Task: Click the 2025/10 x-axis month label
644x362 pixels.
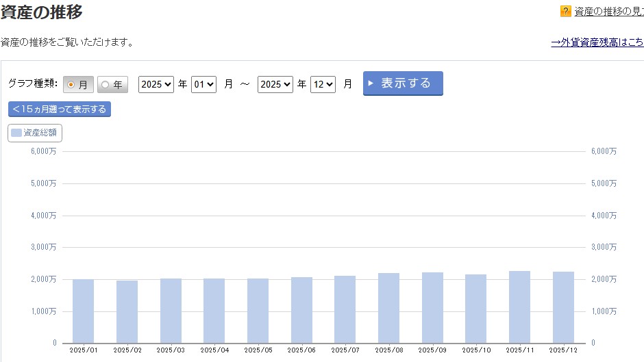Action: pyautogui.click(x=475, y=350)
